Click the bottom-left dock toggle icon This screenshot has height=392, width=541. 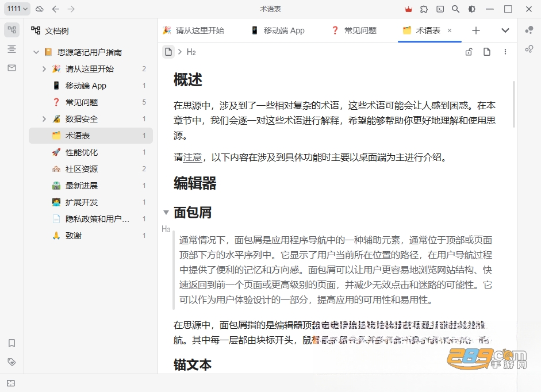pyautogui.click(x=11, y=383)
